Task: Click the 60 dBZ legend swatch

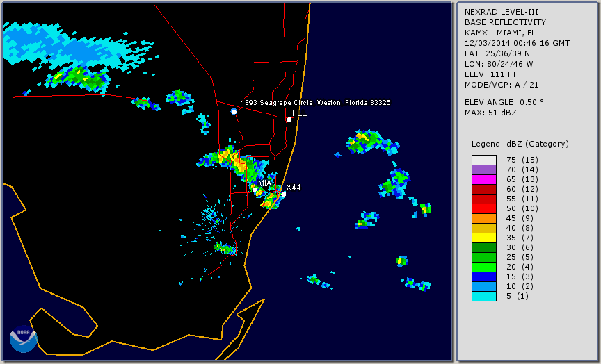Action: click(484, 189)
